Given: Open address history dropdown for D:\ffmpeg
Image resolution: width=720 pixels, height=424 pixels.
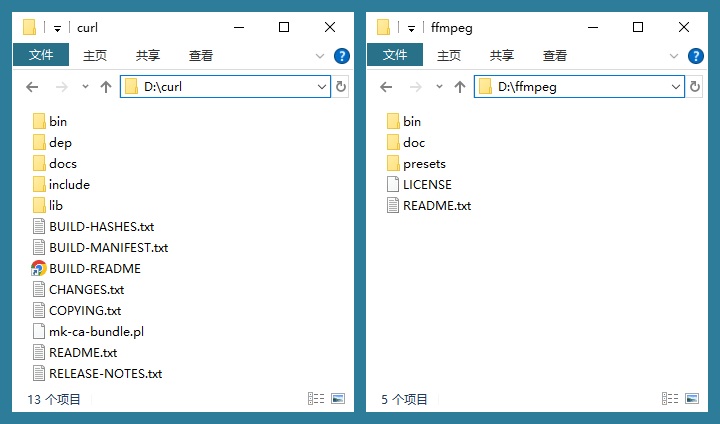Looking at the screenshot, I should point(676,87).
